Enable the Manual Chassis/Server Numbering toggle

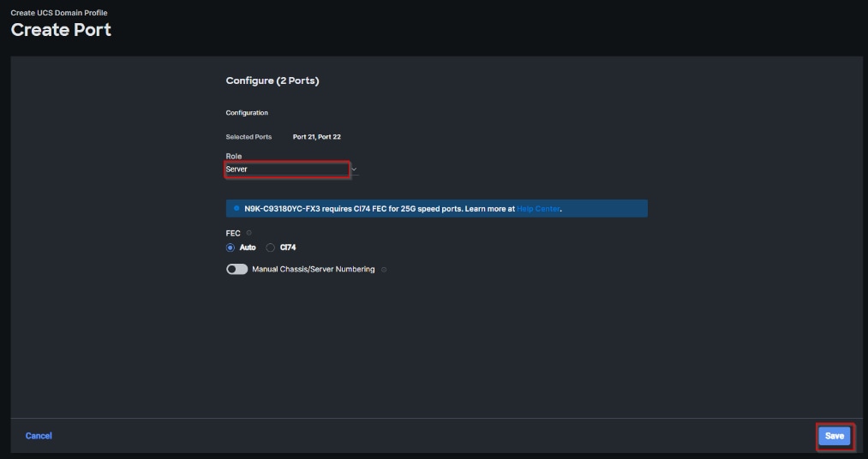point(236,269)
